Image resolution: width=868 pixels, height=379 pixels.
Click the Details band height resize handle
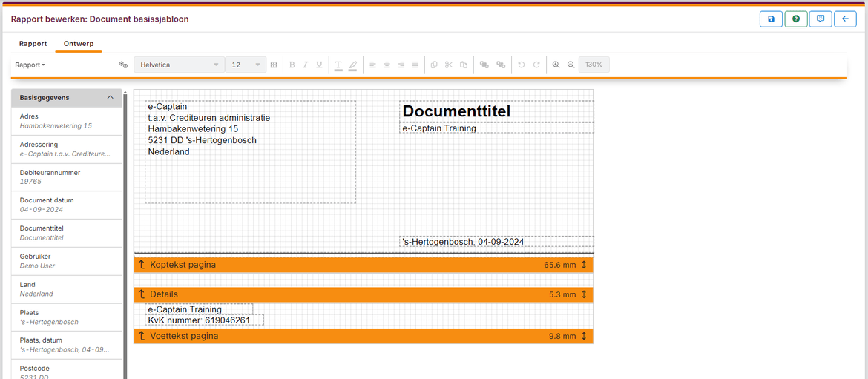click(584, 294)
